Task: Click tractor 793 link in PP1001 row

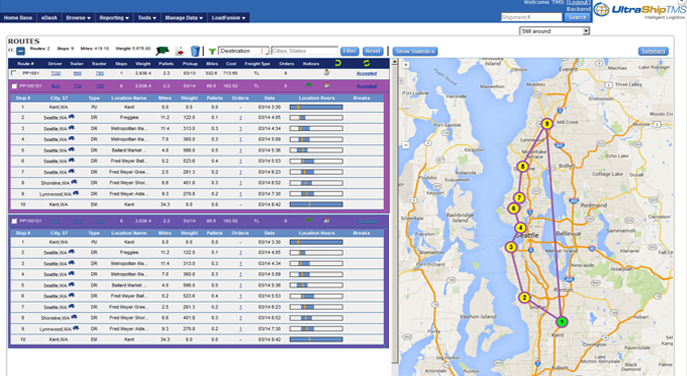Action: pyautogui.click(x=99, y=74)
